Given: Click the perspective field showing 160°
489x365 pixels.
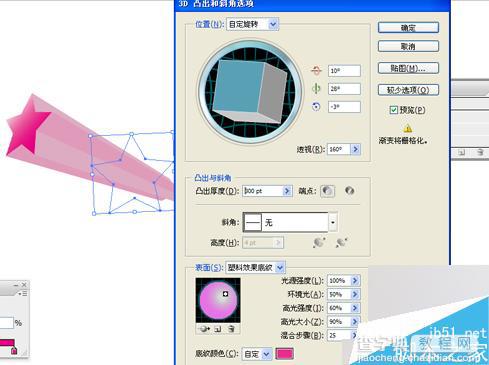Looking at the screenshot, I should [339, 149].
